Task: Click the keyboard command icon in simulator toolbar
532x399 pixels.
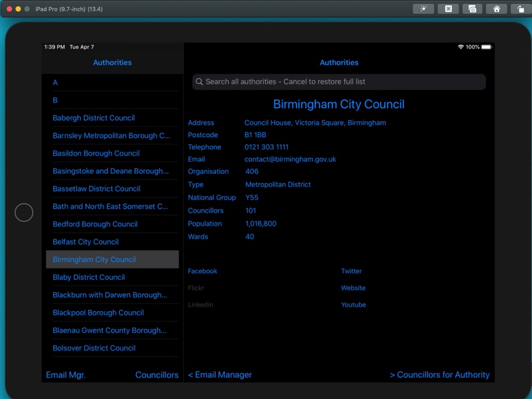Action: 448,9
